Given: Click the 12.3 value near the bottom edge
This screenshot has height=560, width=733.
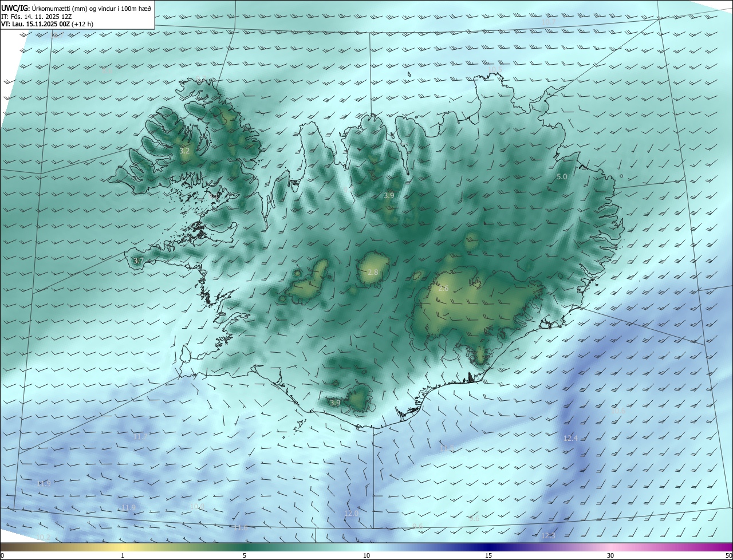Looking at the screenshot, I should [548, 536].
